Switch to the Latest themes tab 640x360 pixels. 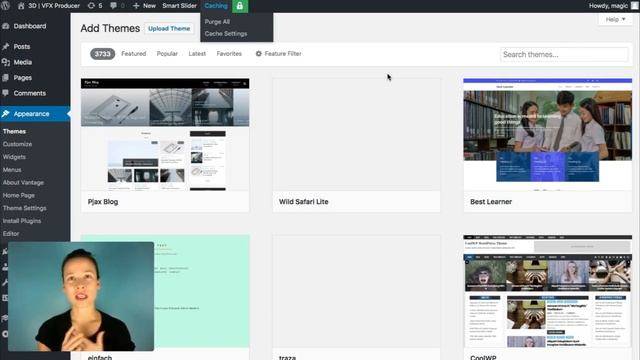(x=197, y=53)
